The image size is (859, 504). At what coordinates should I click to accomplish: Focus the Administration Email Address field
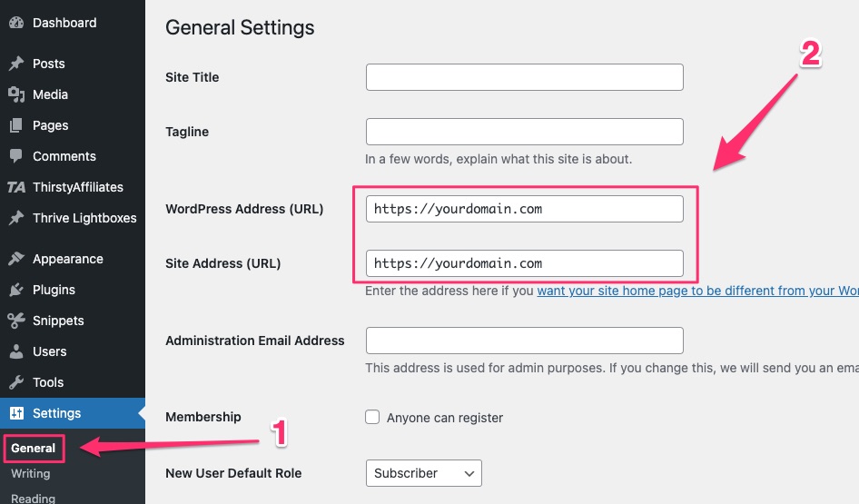pyautogui.click(x=524, y=341)
